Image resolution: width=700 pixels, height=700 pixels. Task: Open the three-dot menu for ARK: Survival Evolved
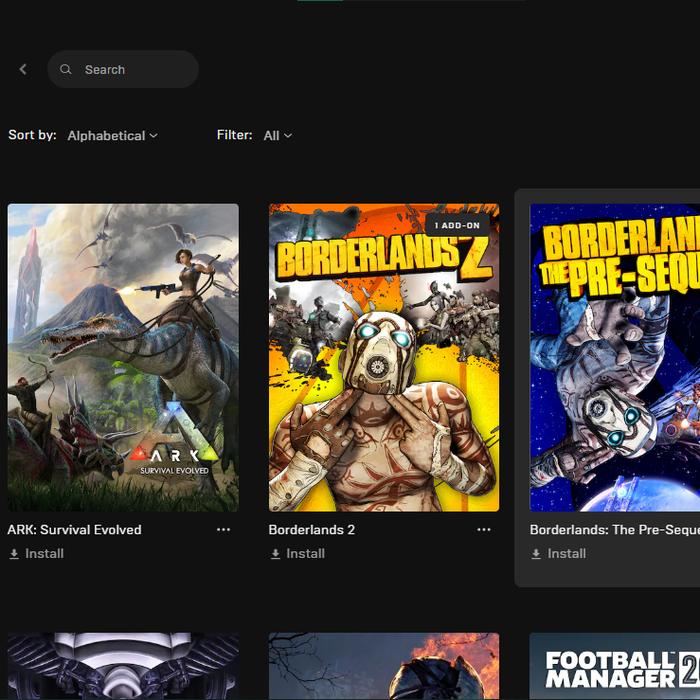click(223, 530)
